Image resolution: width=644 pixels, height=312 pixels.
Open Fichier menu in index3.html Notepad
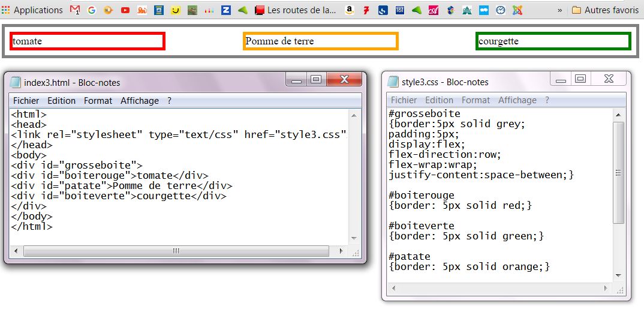26,101
